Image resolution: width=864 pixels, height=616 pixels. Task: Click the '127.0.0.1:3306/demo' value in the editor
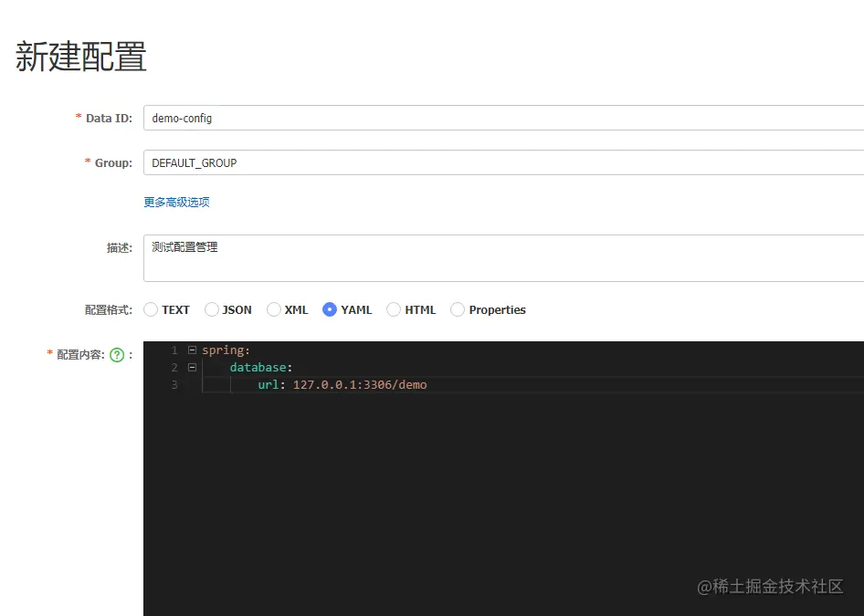[x=360, y=384]
